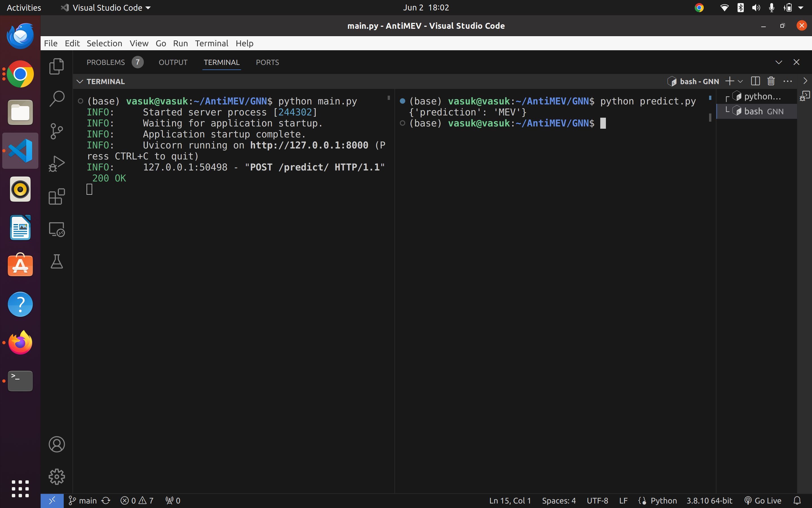
Task: Click the debug console icon at right edge
Action: (805, 97)
